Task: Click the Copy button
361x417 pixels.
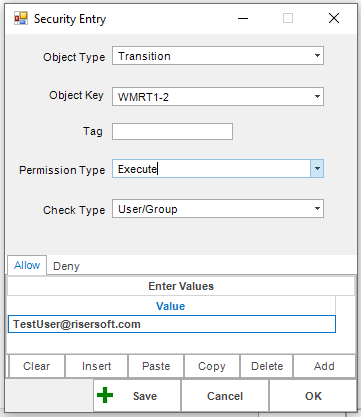Action: (212, 366)
